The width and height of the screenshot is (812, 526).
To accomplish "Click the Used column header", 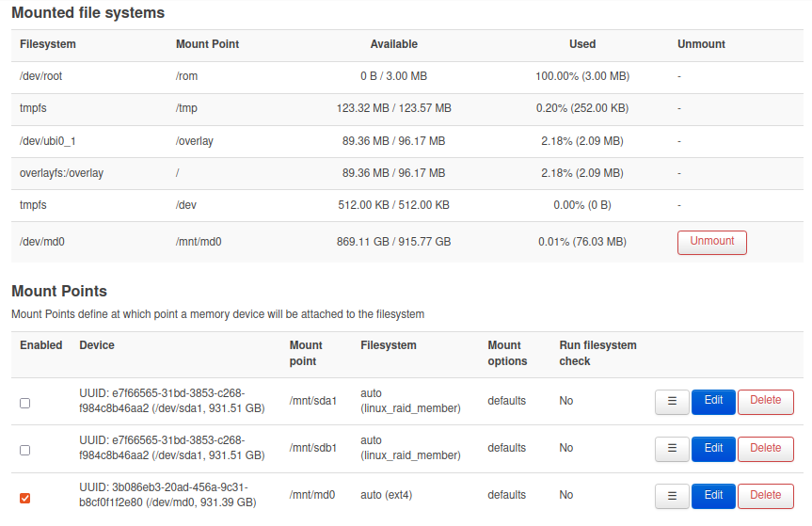I will [x=582, y=44].
